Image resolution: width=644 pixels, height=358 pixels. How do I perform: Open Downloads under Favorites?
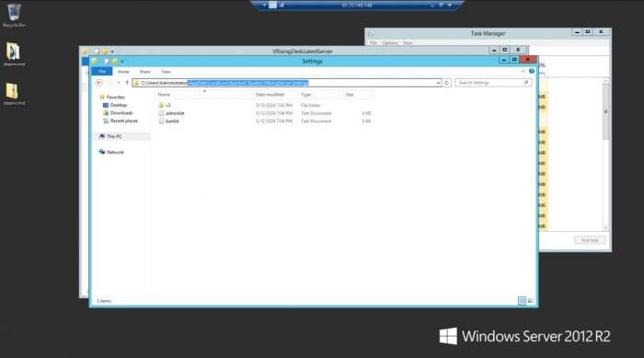click(118, 113)
